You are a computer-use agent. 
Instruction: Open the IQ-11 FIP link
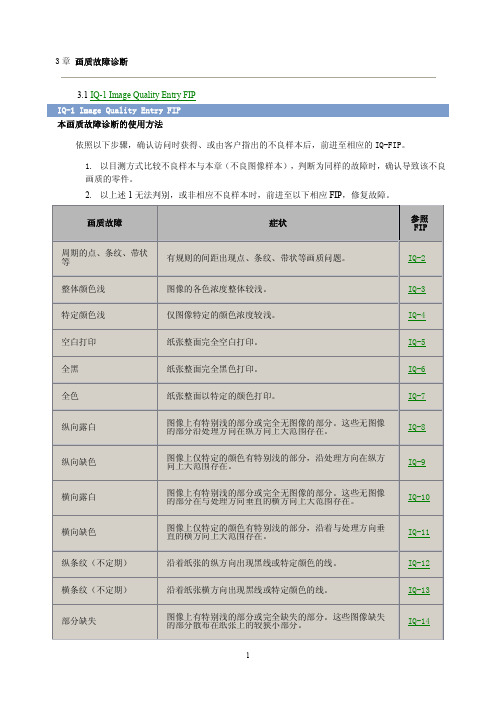[419, 532]
